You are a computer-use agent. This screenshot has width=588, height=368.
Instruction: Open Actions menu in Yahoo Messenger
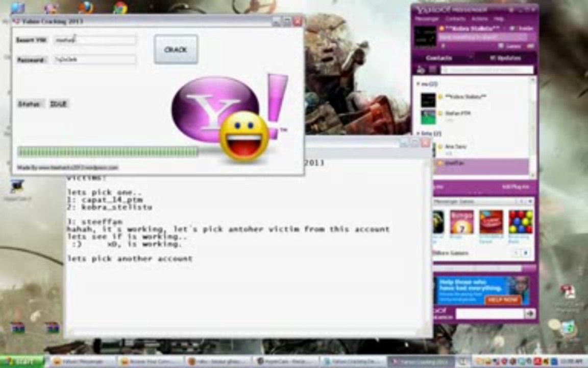479,19
